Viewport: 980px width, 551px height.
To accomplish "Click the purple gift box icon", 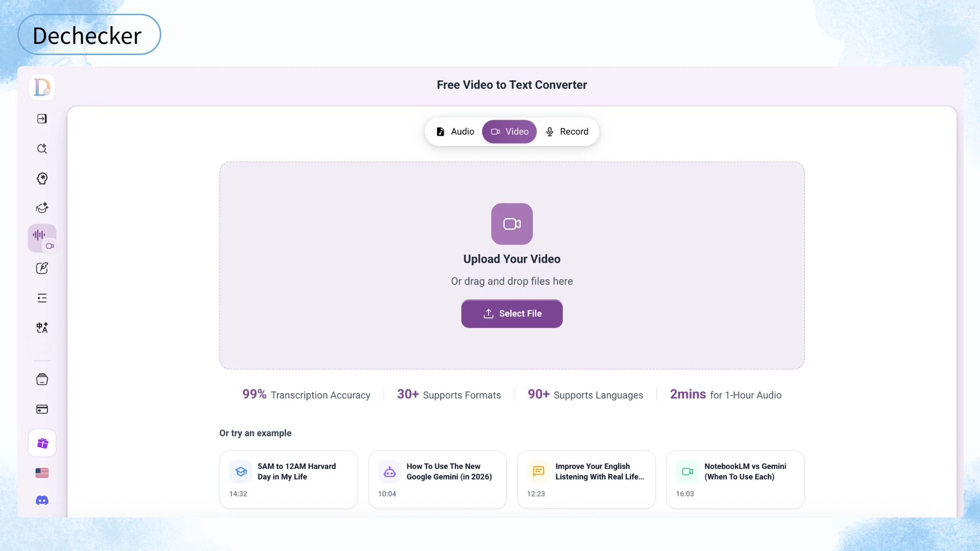I will click(42, 443).
